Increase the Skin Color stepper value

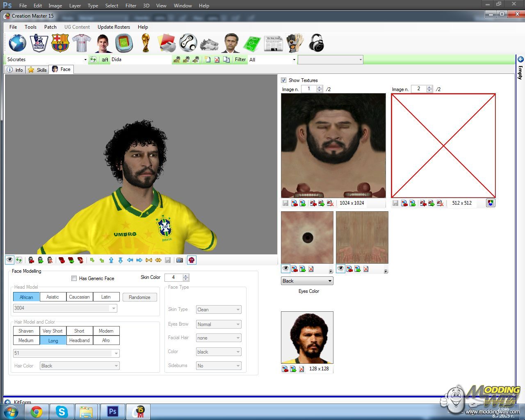[186, 276]
